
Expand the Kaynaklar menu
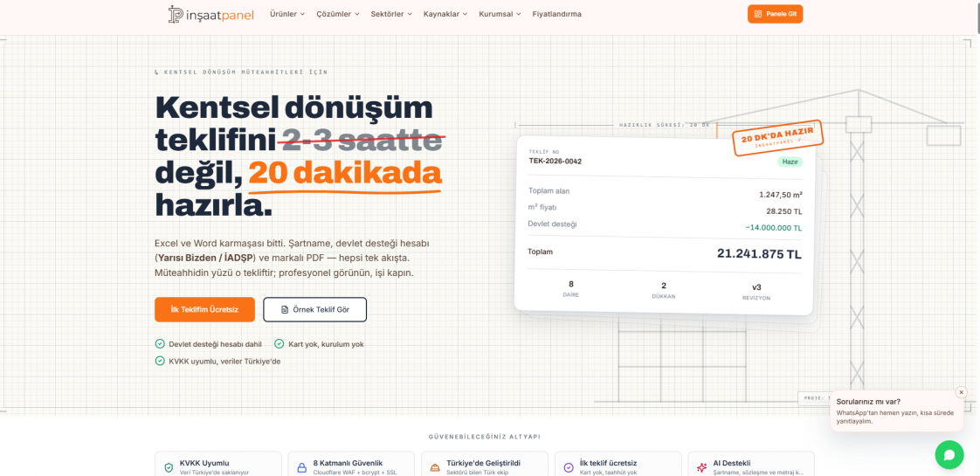point(445,14)
